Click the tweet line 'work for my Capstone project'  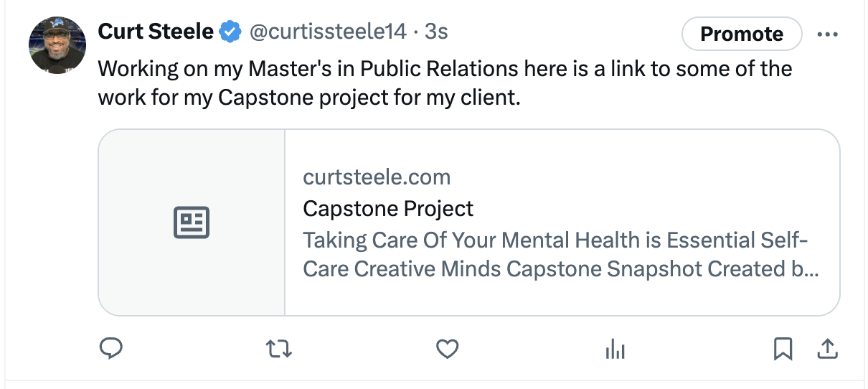308,98
